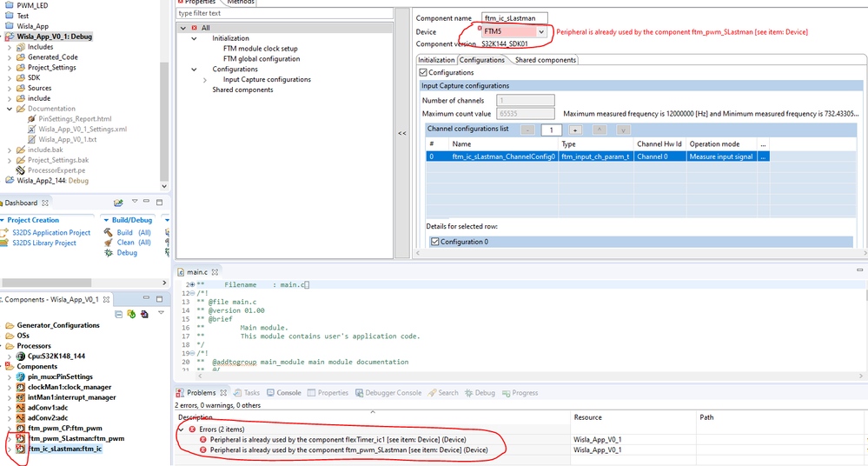Viewport: 868px width, 466px height.
Task: Expand the Includes folder
Action: tap(10, 47)
